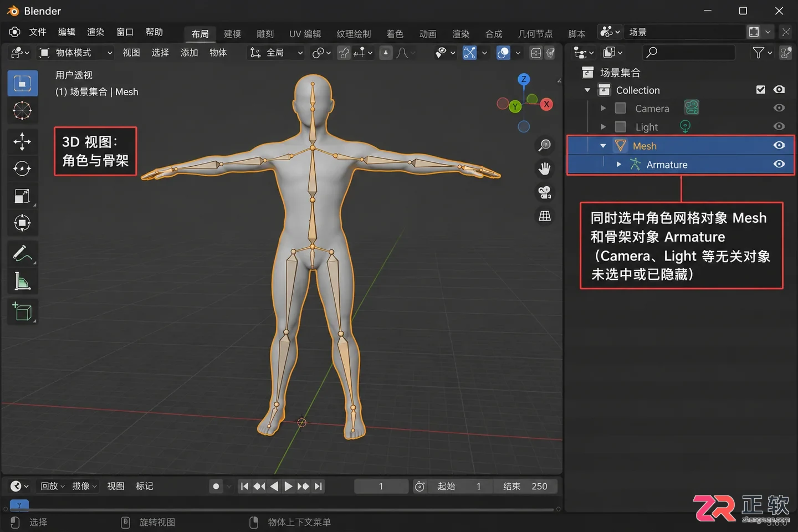Collapse the Mesh tree item

click(x=603, y=146)
